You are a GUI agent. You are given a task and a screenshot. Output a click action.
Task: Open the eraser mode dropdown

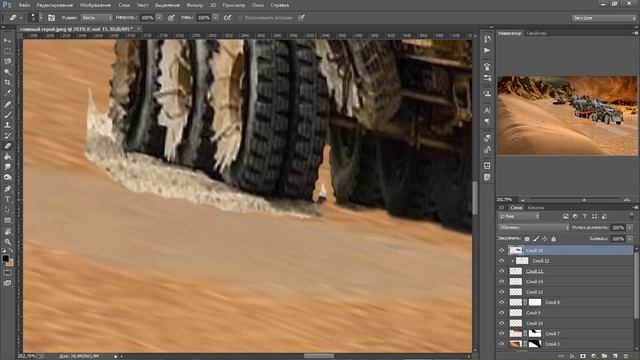point(97,18)
